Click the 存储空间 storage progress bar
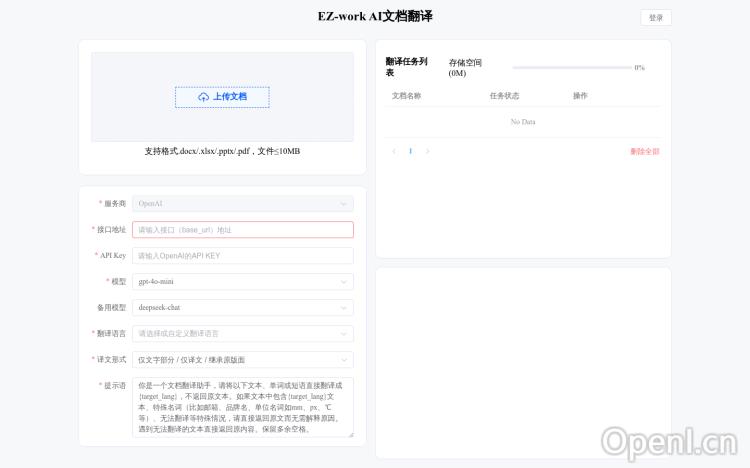Viewport: 750px width, 468px height. click(571, 68)
